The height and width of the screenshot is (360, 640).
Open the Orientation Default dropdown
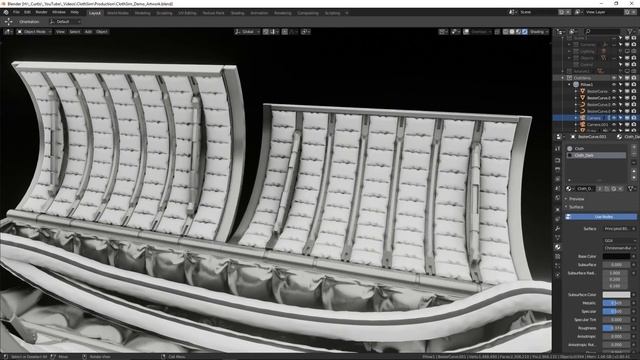(65, 22)
